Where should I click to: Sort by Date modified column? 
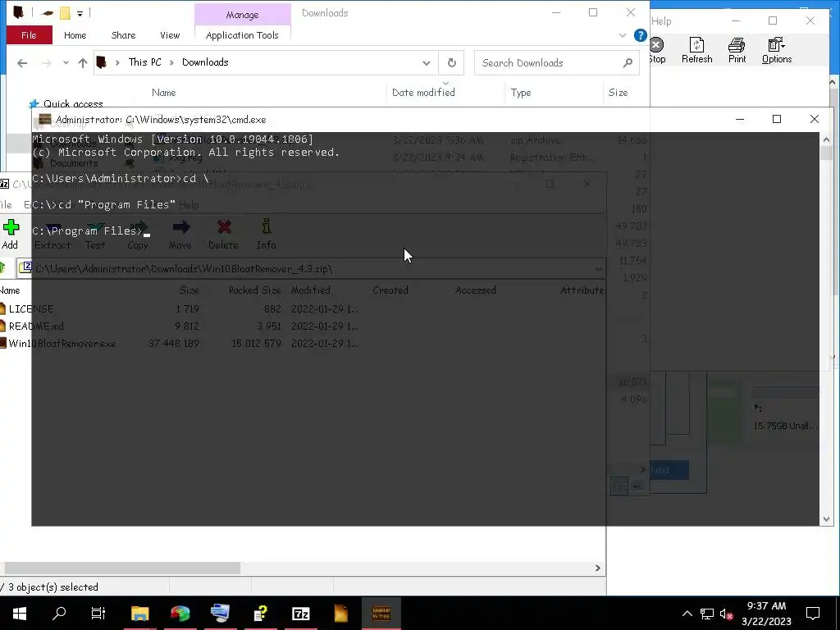(423, 93)
